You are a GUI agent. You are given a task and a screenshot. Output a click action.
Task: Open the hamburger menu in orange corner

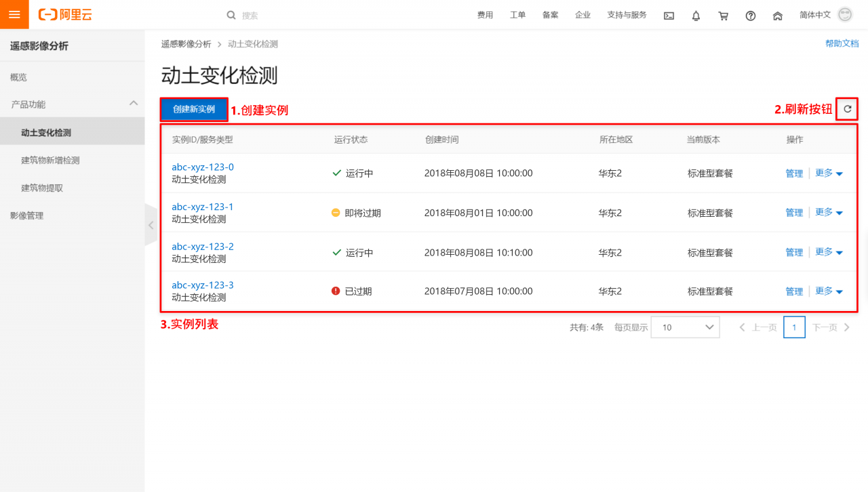(x=14, y=14)
